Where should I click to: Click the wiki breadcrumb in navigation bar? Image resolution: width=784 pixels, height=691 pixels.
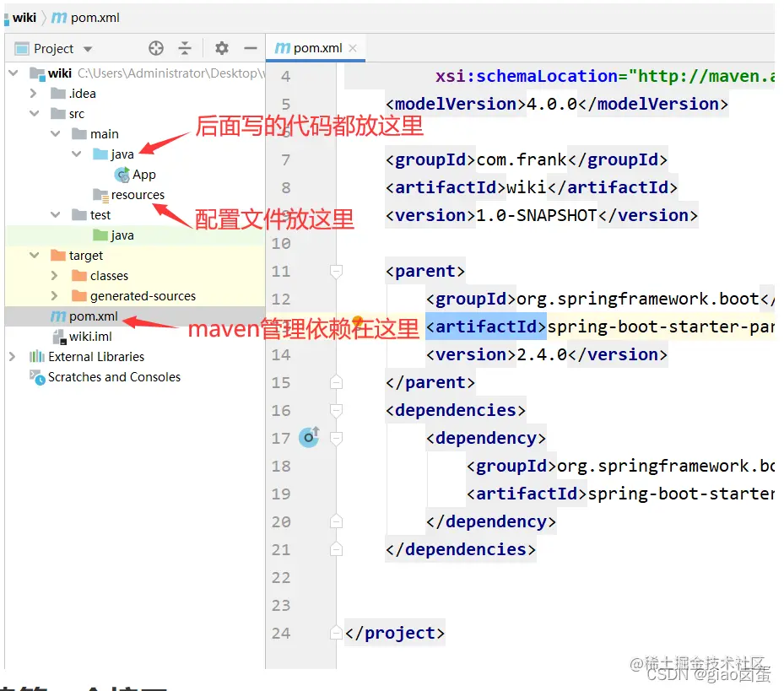(x=24, y=18)
